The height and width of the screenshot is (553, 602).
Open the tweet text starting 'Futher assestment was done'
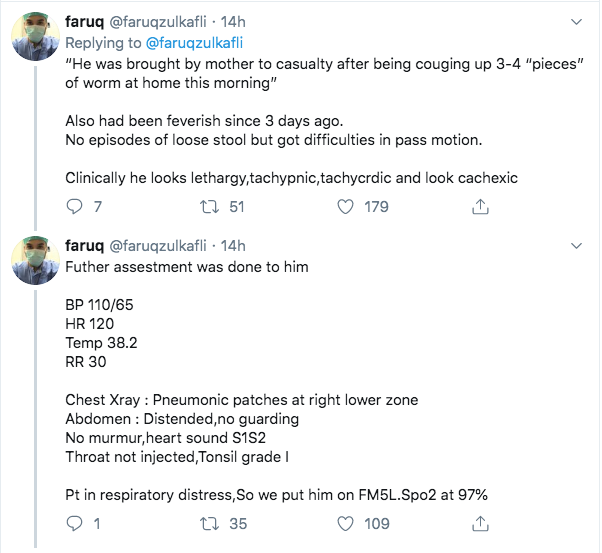pos(187,267)
